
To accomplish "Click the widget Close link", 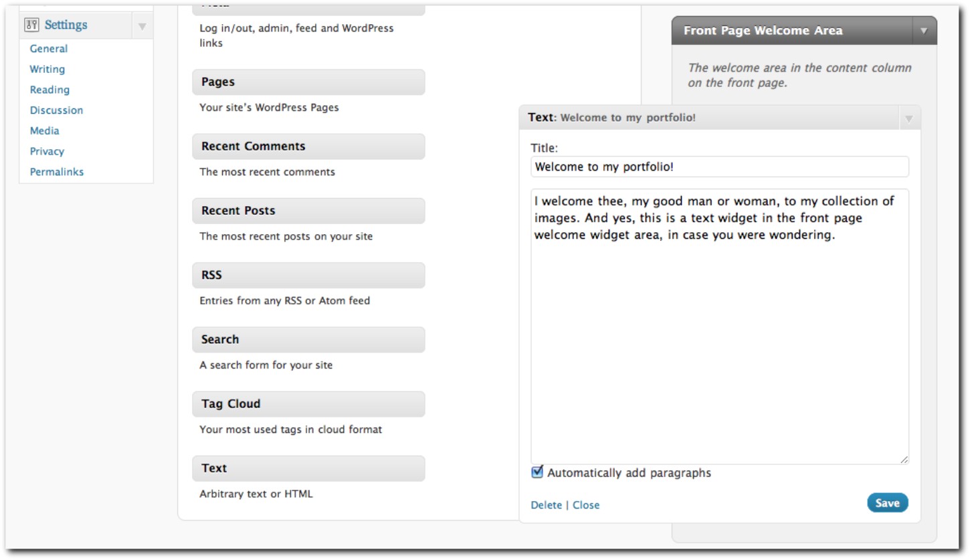I will (586, 505).
